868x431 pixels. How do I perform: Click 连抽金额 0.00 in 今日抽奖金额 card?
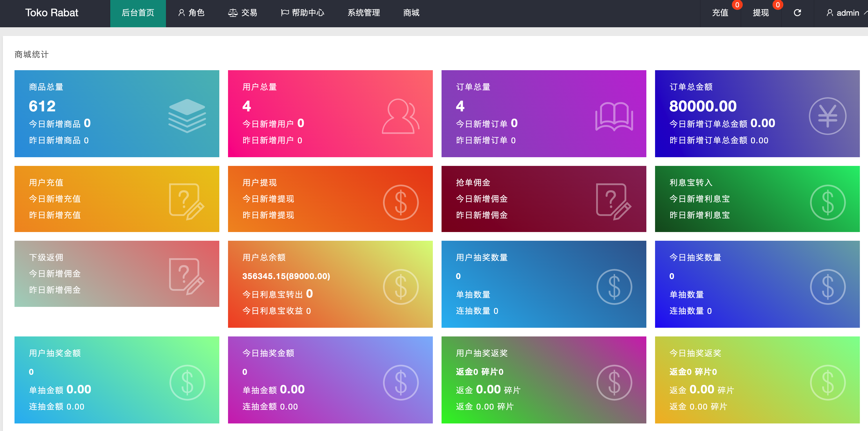[270, 406]
